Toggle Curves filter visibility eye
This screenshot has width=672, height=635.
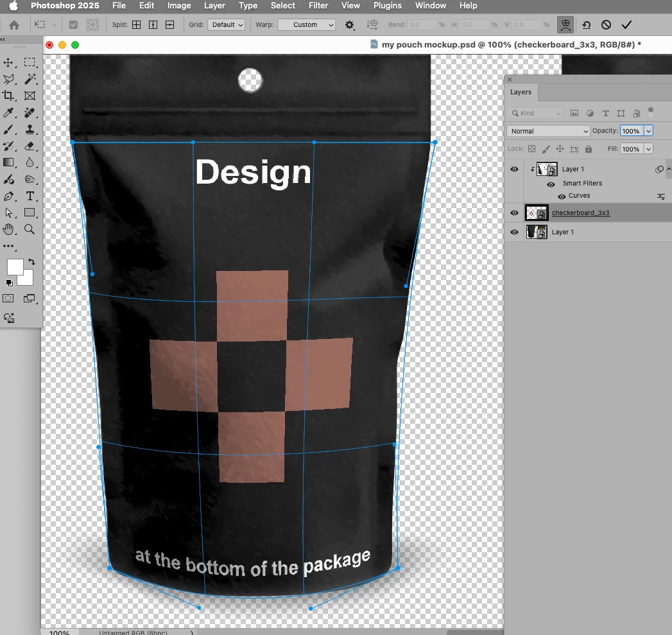562,196
